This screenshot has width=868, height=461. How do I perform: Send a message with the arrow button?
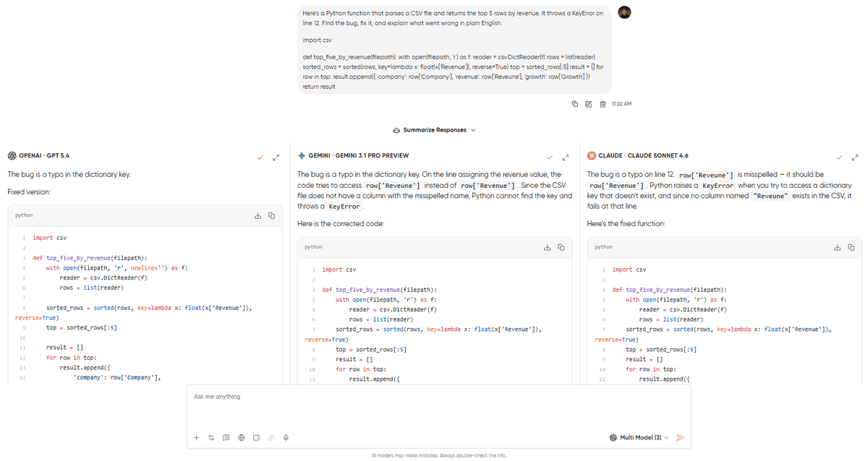[x=679, y=437]
